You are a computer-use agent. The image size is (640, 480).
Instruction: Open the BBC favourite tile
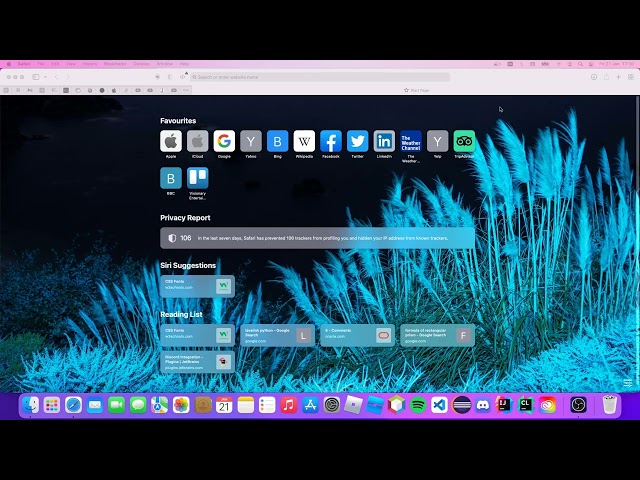(171, 178)
